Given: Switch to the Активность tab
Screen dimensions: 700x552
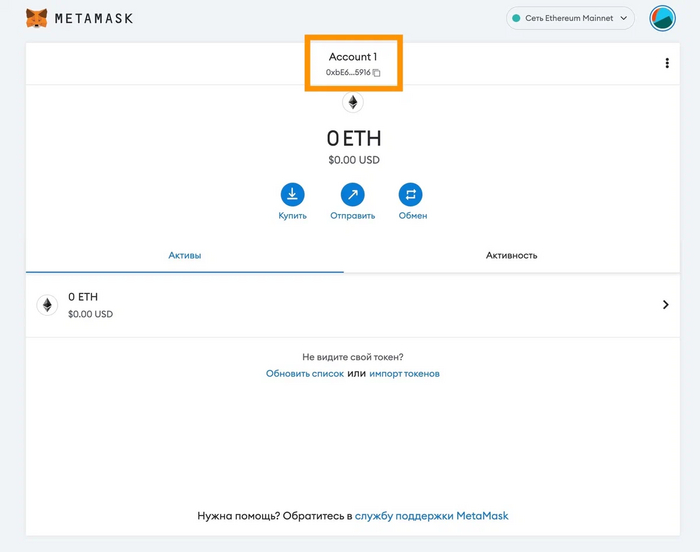Looking at the screenshot, I should (x=511, y=255).
